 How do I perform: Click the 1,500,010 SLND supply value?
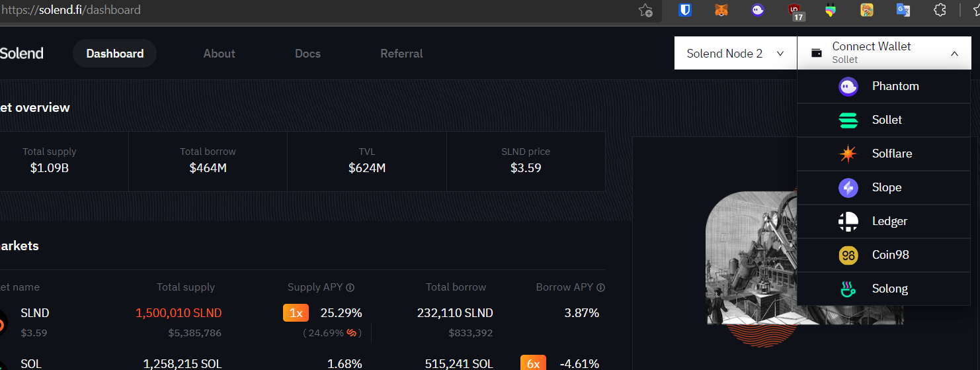pyautogui.click(x=179, y=313)
